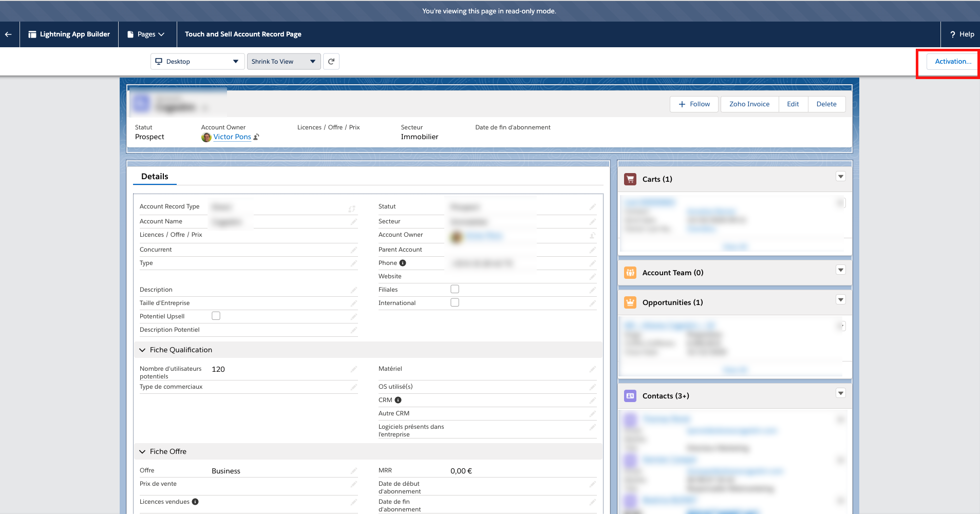Image resolution: width=980 pixels, height=514 pixels.
Task: Click pencil icon for Description field
Action: 354,290
